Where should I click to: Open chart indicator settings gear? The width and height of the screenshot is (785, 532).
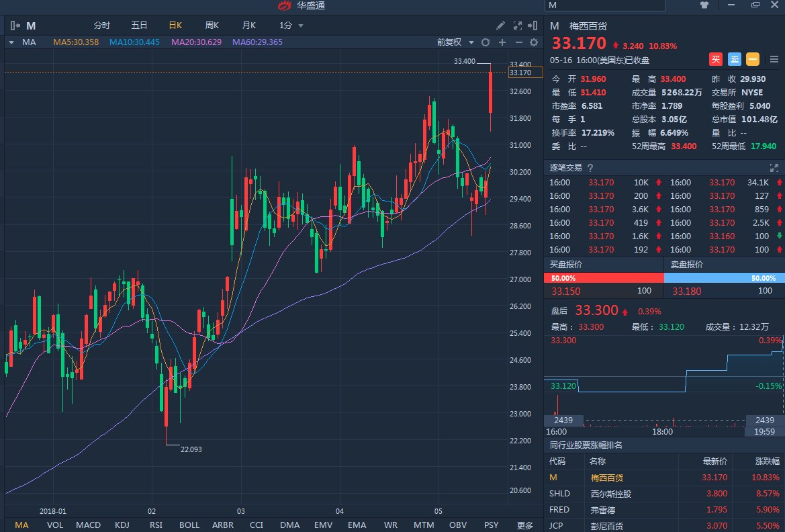(534, 42)
